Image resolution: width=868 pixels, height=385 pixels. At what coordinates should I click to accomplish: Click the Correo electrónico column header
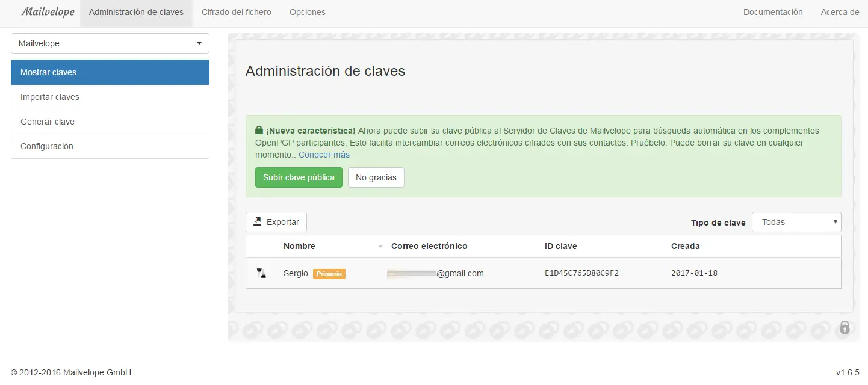point(429,246)
